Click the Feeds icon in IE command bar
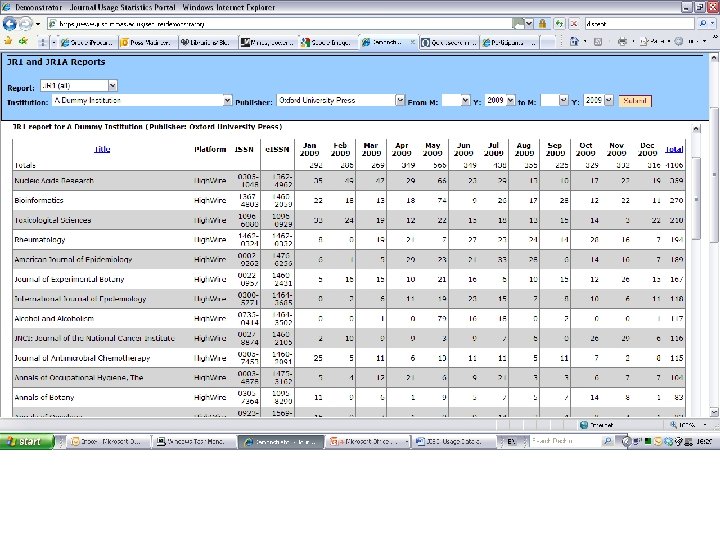Image resolution: width=720 pixels, height=540 pixels. (597, 42)
